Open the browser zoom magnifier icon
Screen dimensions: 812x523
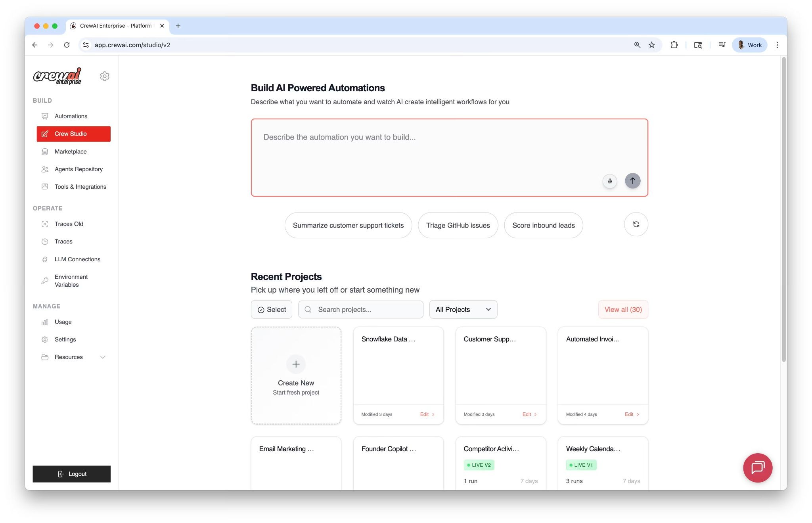[637, 45]
